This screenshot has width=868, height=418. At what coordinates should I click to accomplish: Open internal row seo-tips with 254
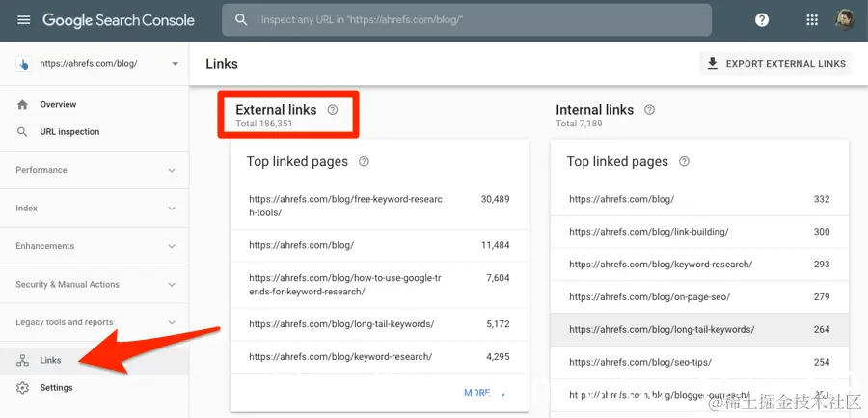tap(699, 363)
